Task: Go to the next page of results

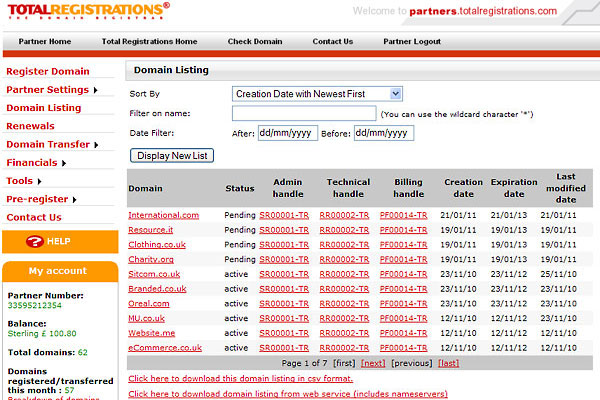Action: 373,362
